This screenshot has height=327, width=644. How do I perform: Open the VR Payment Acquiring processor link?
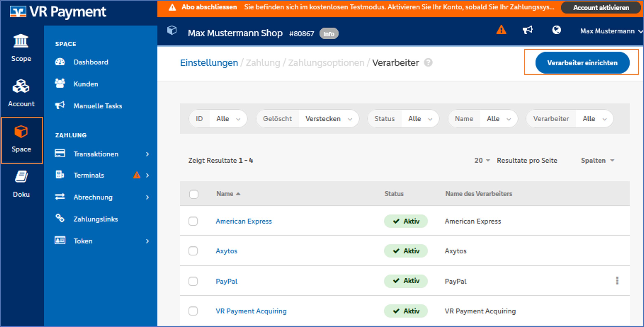[x=251, y=311]
